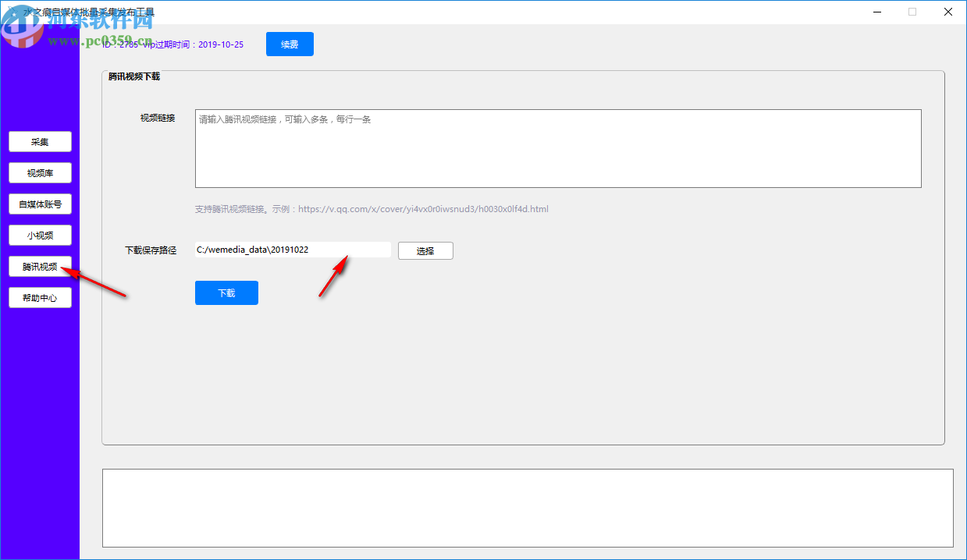Screen dimensions: 967x560
Task: Click the 视频链接 label
Action: [158, 118]
